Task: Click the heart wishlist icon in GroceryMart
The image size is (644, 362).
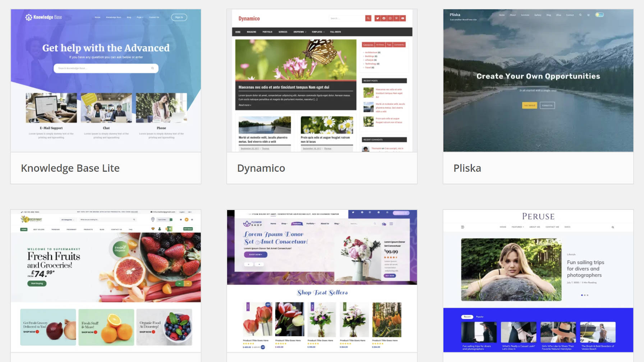Action: tap(153, 229)
